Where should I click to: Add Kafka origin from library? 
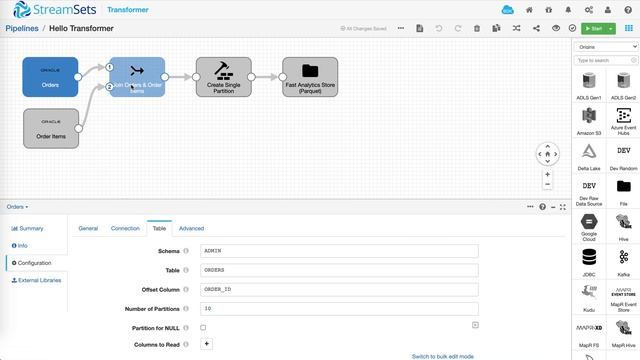tap(623, 263)
